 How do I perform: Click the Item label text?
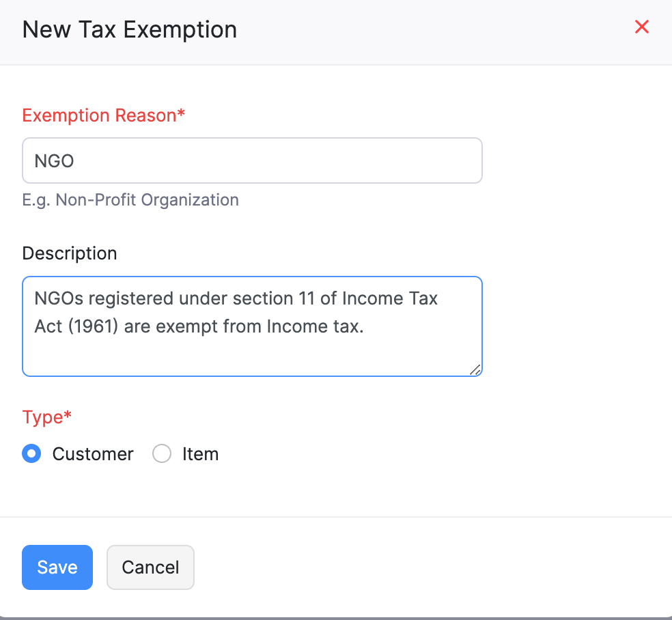[201, 453]
